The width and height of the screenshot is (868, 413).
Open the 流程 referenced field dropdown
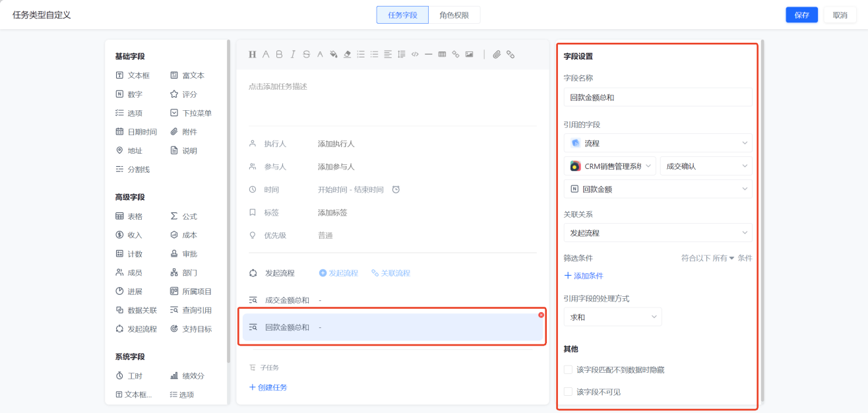click(658, 143)
